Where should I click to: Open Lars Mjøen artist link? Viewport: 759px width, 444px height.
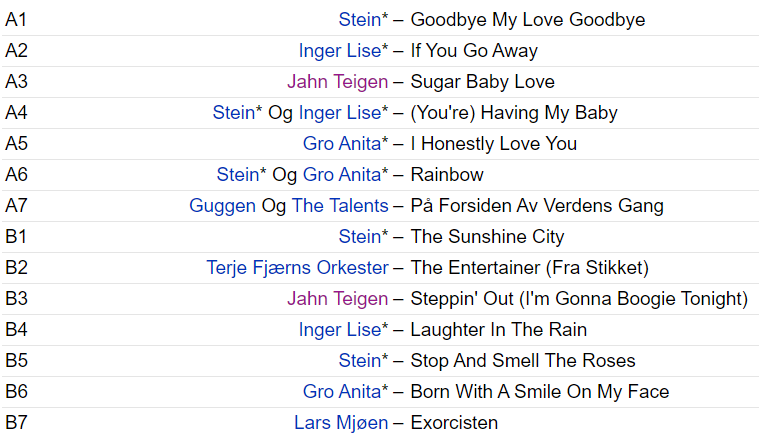pos(341,423)
